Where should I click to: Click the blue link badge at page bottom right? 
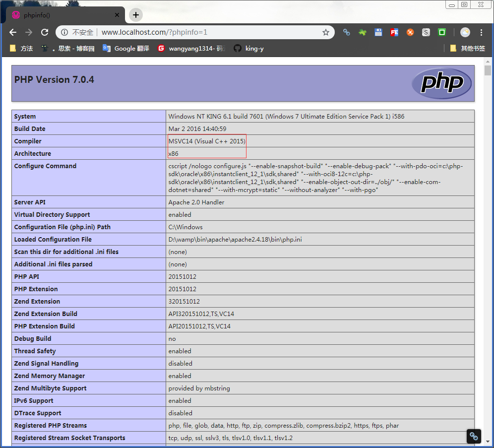click(x=473, y=436)
